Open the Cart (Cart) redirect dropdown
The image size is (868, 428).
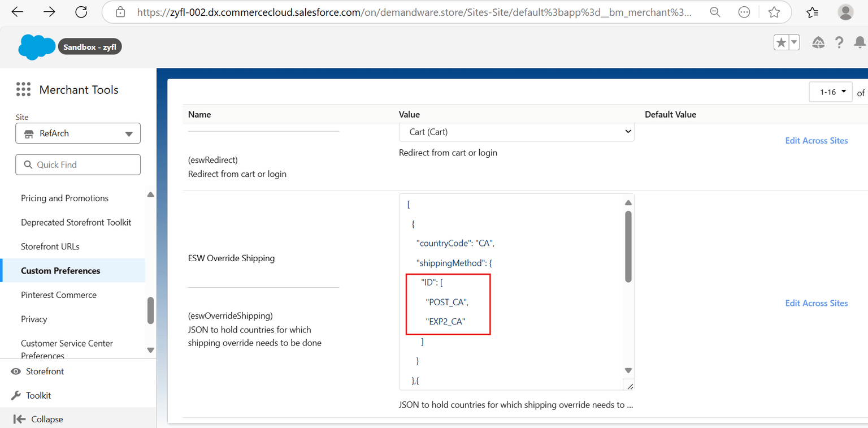coord(517,132)
